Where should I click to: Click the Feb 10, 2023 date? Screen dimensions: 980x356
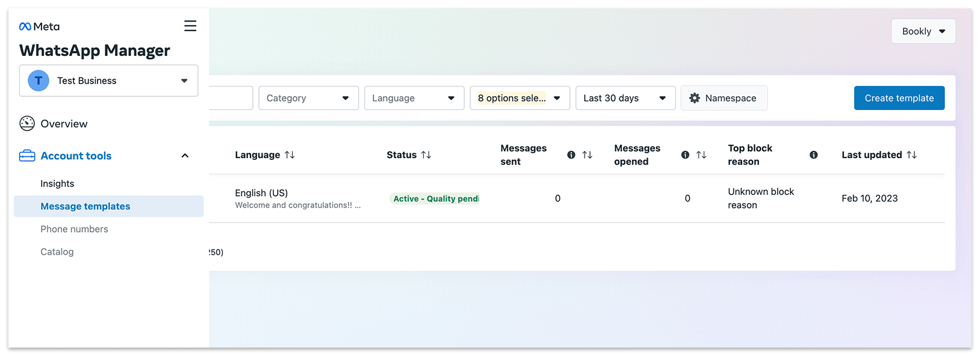point(870,198)
